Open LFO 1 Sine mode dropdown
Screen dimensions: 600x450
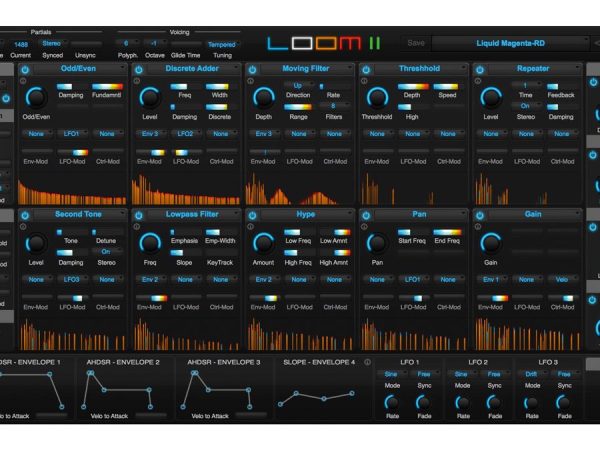point(392,374)
